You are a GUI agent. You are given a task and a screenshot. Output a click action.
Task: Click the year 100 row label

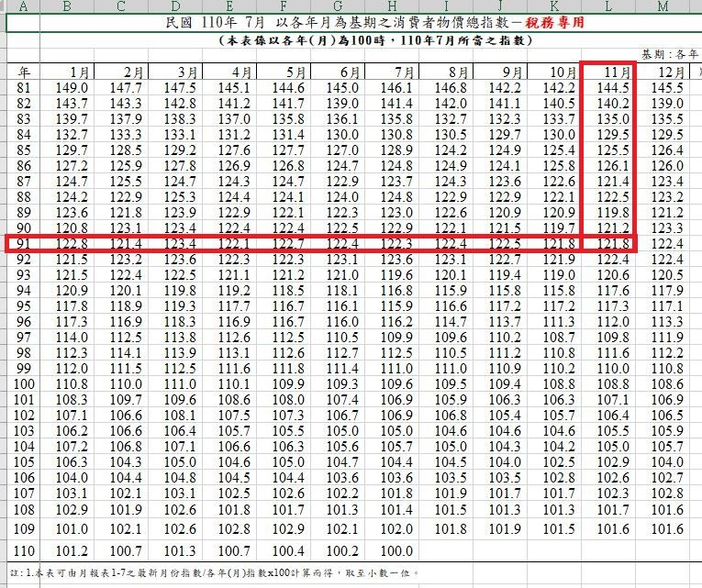23,384
